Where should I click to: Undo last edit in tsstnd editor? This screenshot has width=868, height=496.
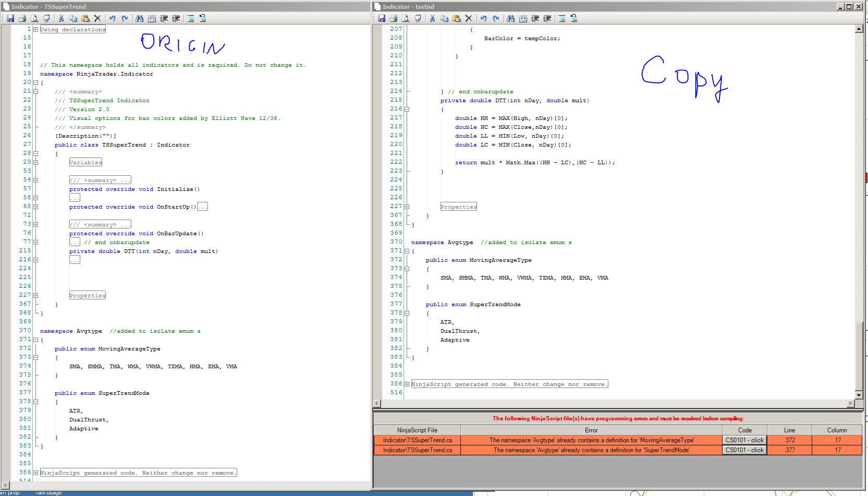coord(483,18)
